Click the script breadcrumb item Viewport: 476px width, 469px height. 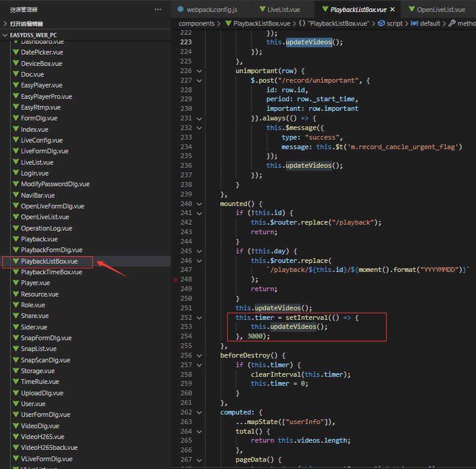[394, 23]
